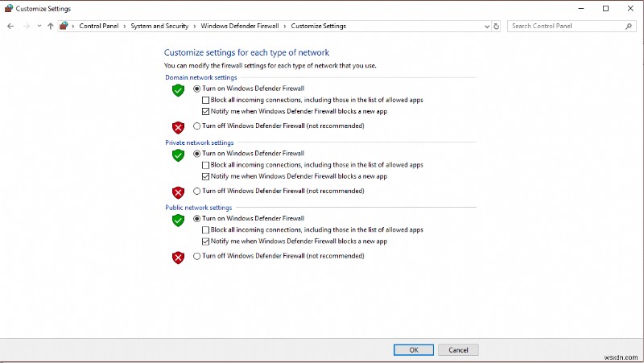Select Turn off Windows Defender Firewall for Public

tap(197, 256)
